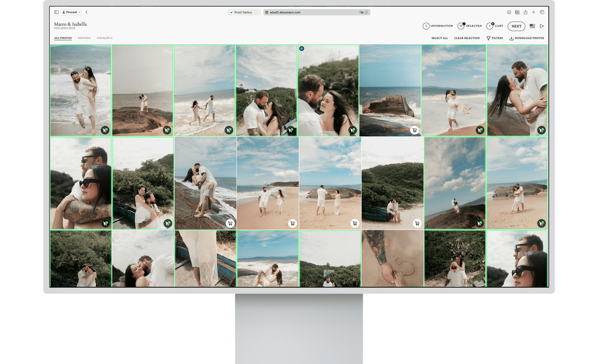Open Safari share icon
Screen dimensions: 598x364
[525, 12]
